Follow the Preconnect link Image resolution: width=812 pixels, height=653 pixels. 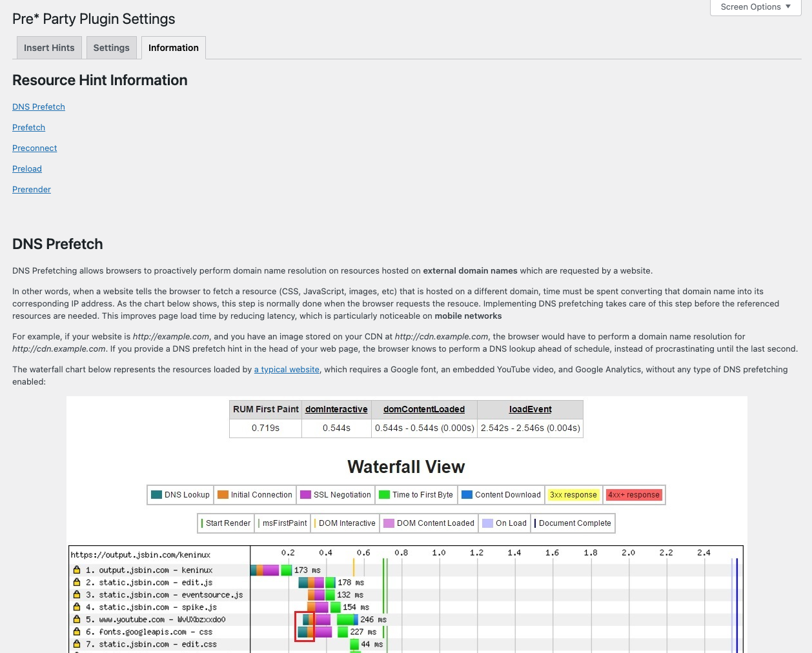tap(35, 148)
